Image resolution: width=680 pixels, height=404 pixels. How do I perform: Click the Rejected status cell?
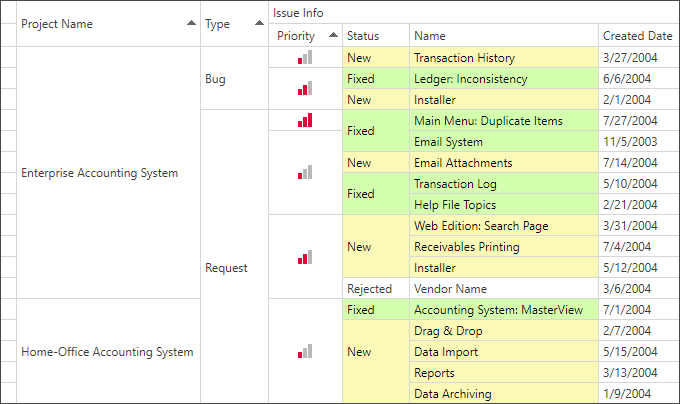point(369,289)
